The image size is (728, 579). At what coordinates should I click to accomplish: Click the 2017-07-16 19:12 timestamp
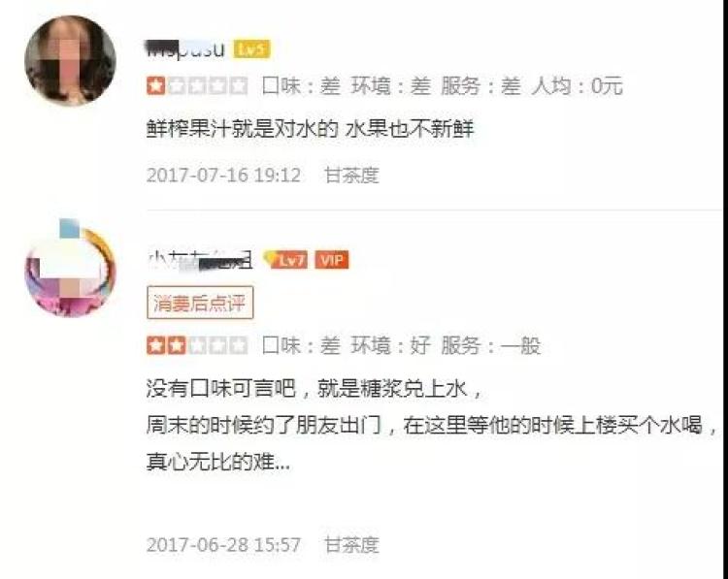[223, 176]
